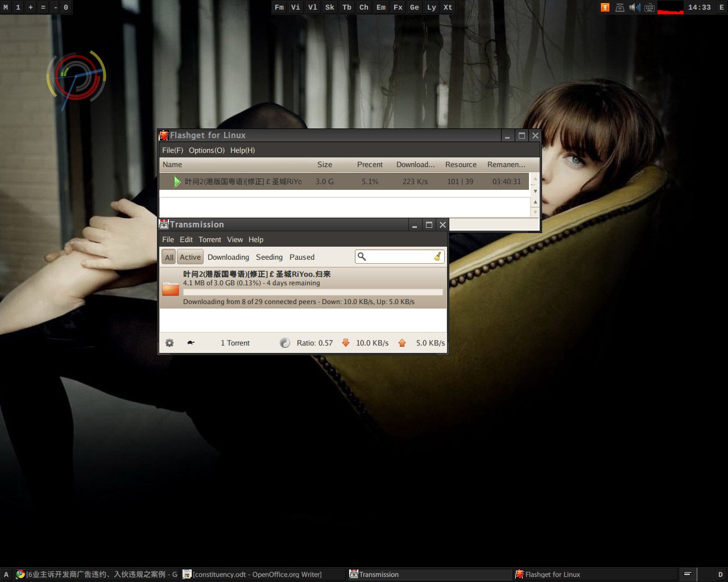The width and height of the screenshot is (728, 582).
Task: Filter torrents by Downloading
Action: coord(228,257)
